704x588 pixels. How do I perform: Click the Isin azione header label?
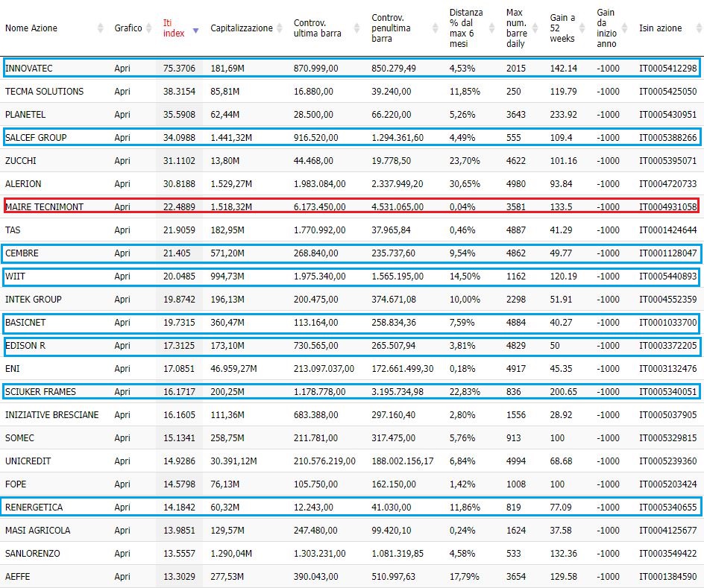661,28
